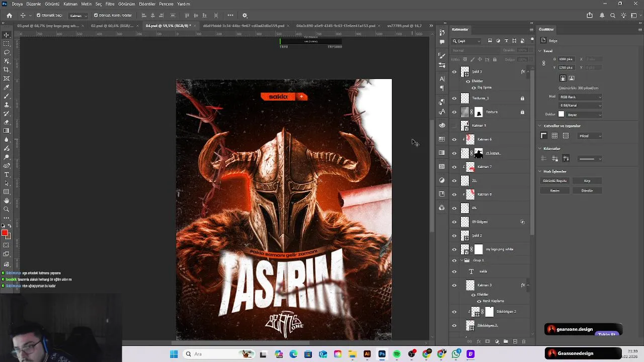Click the Kesim button
This screenshot has height=362, width=644.
click(x=555, y=191)
